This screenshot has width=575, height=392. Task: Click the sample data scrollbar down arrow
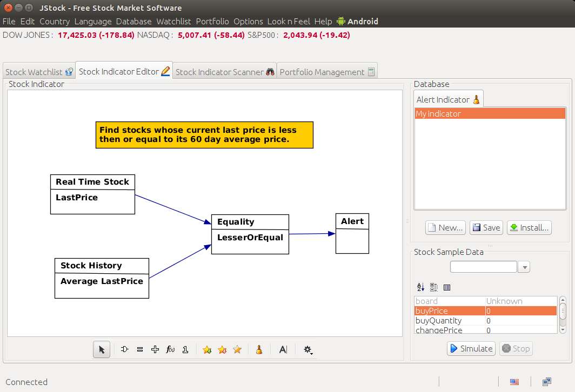pyautogui.click(x=563, y=330)
